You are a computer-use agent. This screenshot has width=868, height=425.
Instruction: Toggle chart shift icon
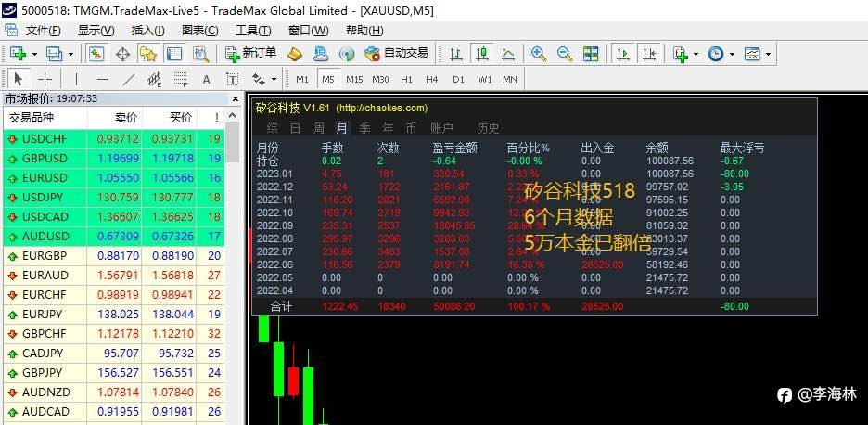click(x=649, y=54)
